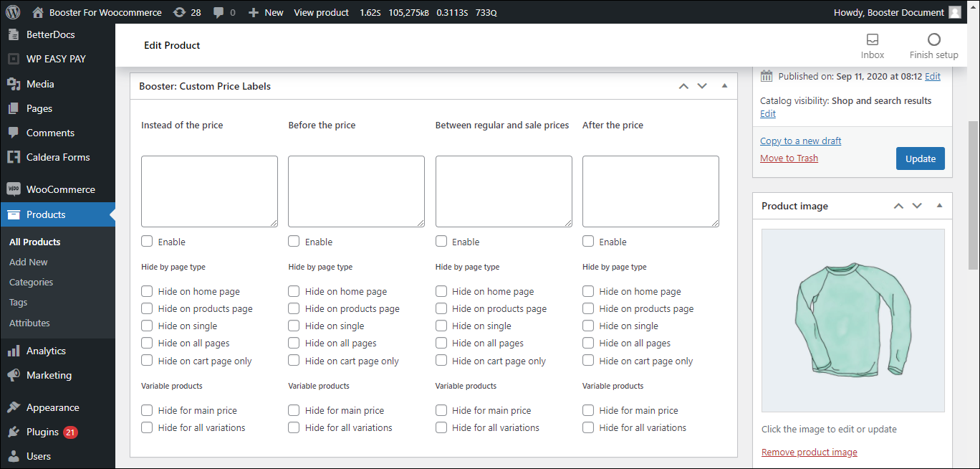Move Product image panel down
This screenshot has width=980, height=469.
(x=917, y=206)
